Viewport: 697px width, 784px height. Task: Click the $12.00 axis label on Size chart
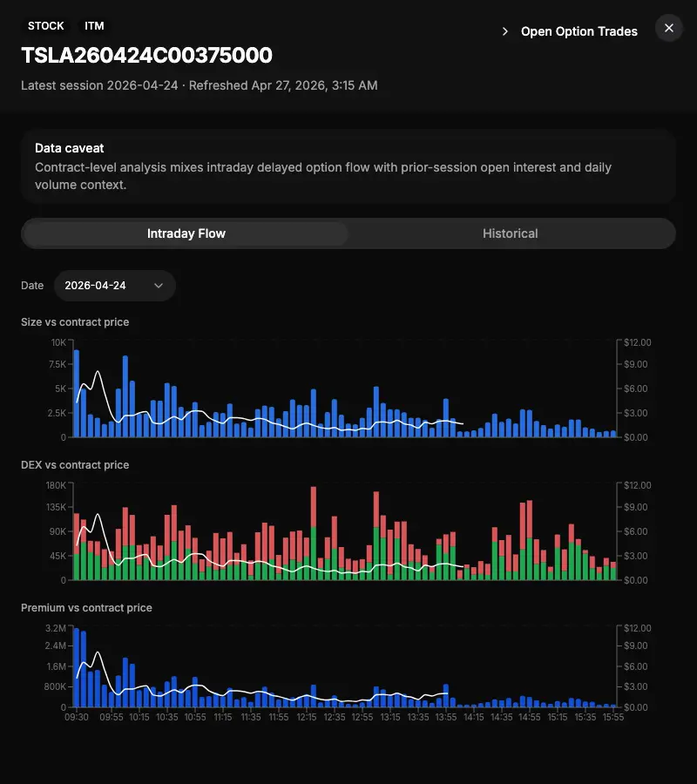pyautogui.click(x=636, y=342)
